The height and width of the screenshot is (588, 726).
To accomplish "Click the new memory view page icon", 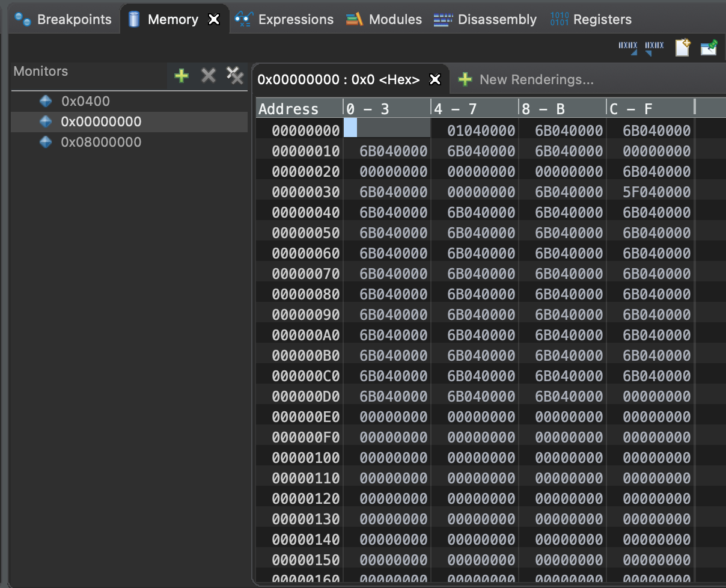I will pos(683,47).
